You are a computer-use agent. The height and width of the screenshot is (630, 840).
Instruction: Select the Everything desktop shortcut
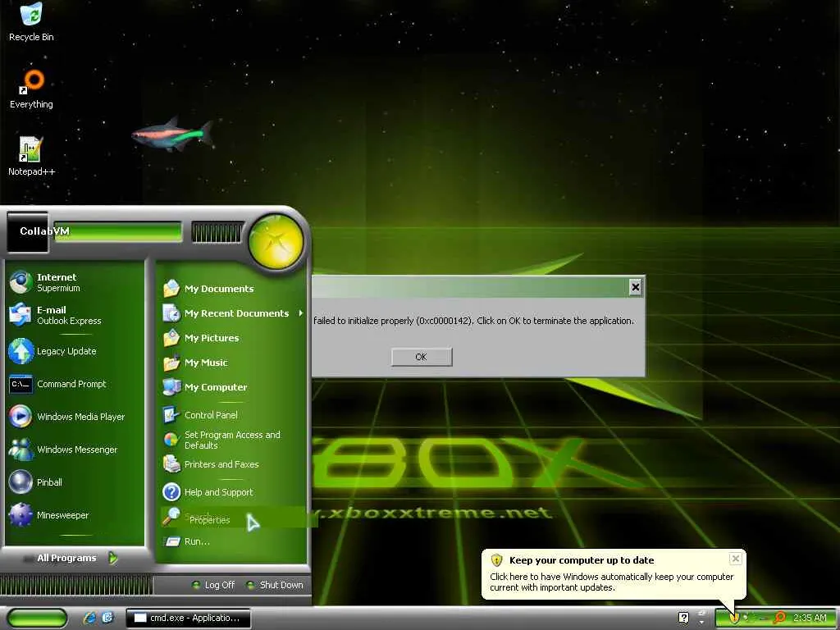[x=31, y=89]
